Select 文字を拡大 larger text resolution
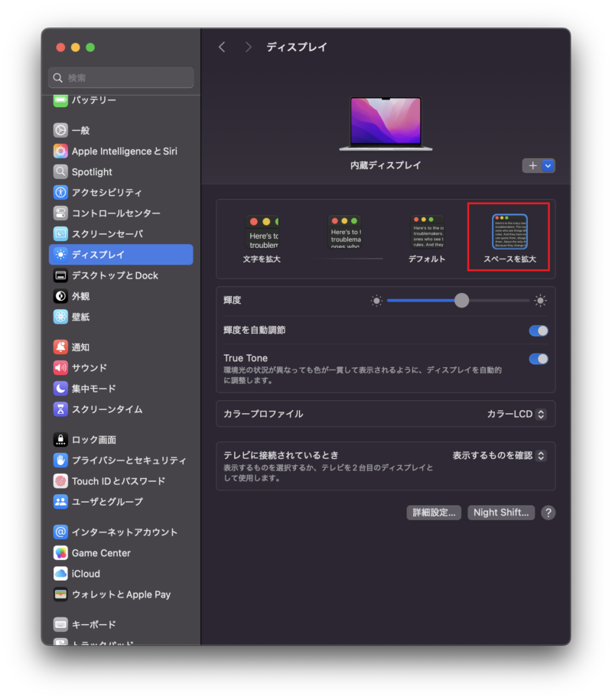612x700 pixels. click(x=262, y=239)
